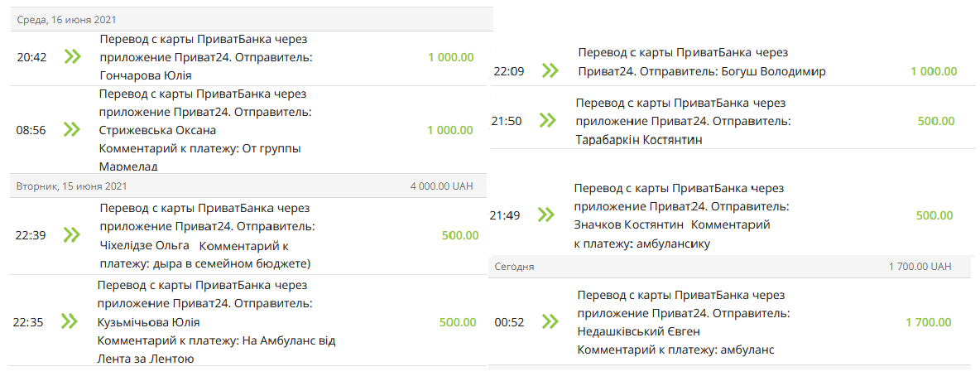Click the arrow icon beside the 22:09 transfer

pyautogui.click(x=550, y=70)
